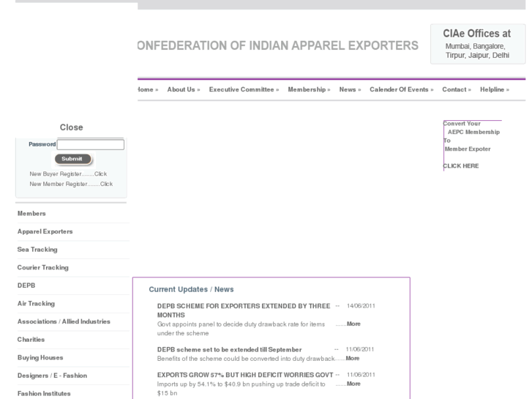Open the DEPB sidebar link
This screenshot has height=399, width=532.
coord(26,286)
